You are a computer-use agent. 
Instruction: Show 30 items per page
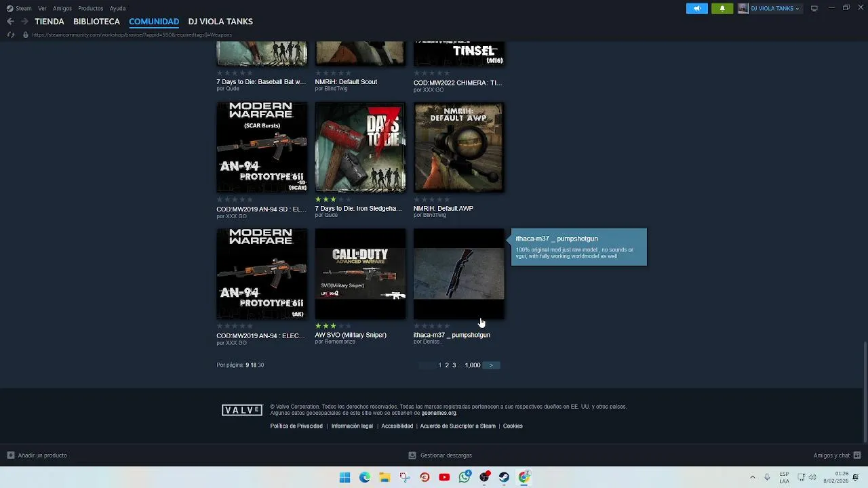(261, 365)
